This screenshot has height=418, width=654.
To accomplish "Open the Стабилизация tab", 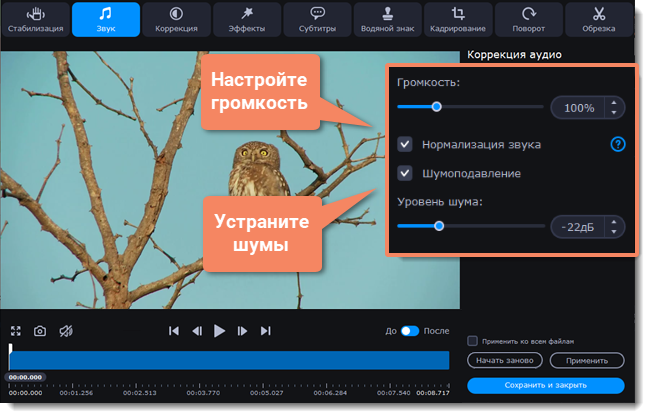I will (x=35, y=20).
